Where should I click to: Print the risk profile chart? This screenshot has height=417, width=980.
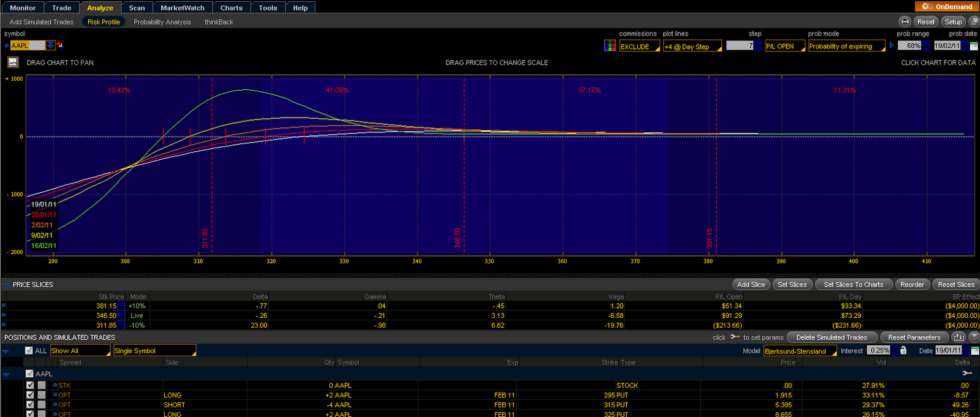pyautogui.click(x=905, y=21)
